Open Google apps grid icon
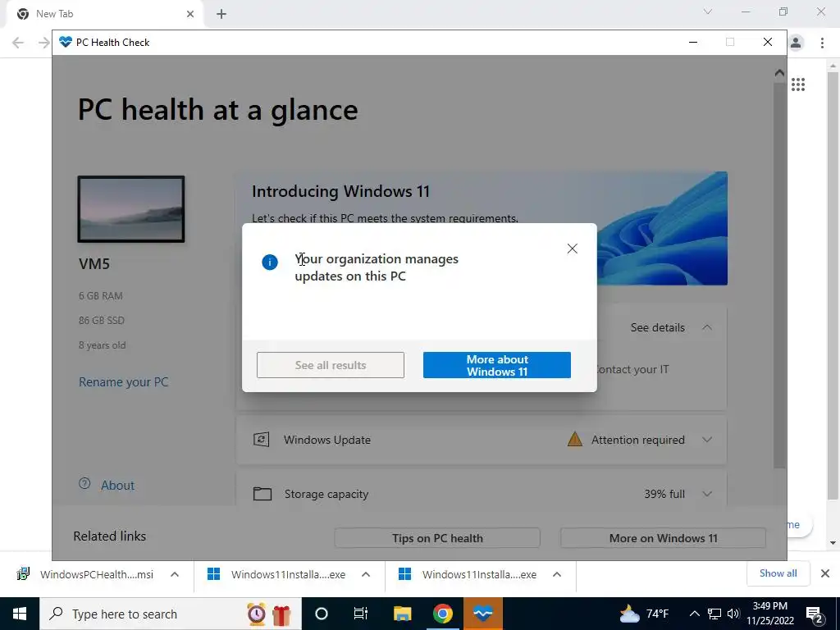 [x=798, y=84]
